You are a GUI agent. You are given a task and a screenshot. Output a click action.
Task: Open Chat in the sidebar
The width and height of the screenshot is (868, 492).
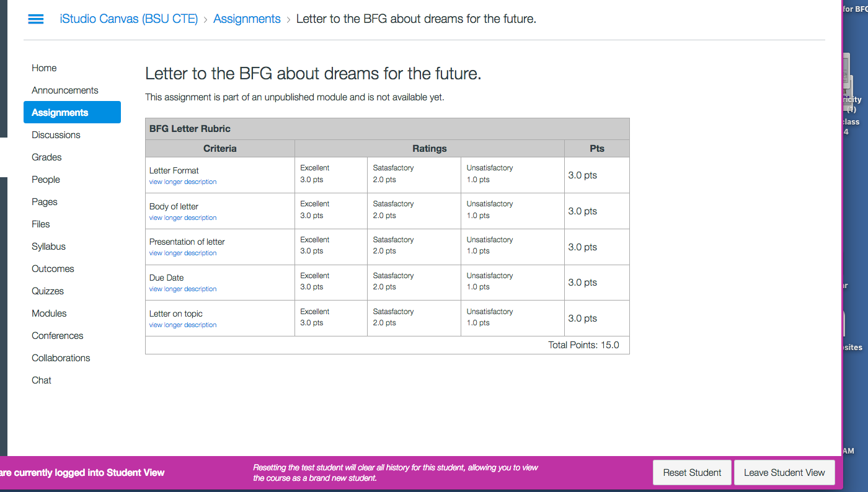point(42,380)
